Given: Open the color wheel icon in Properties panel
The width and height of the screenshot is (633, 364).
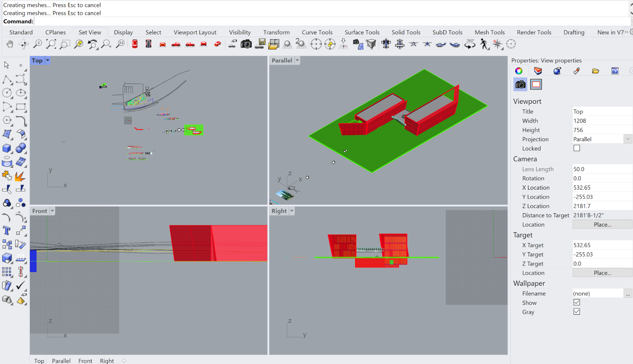Looking at the screenshot, I should [518, 71].
